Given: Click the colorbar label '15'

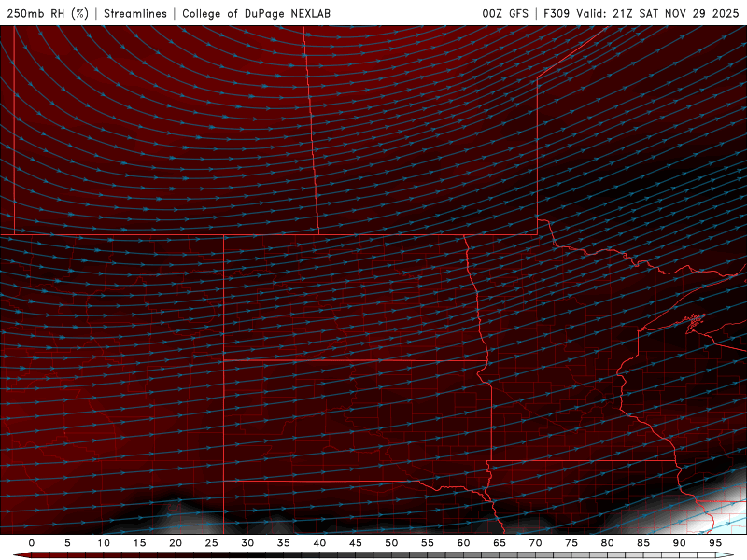Looking at the screenshot, I should [x=139, y=543].
